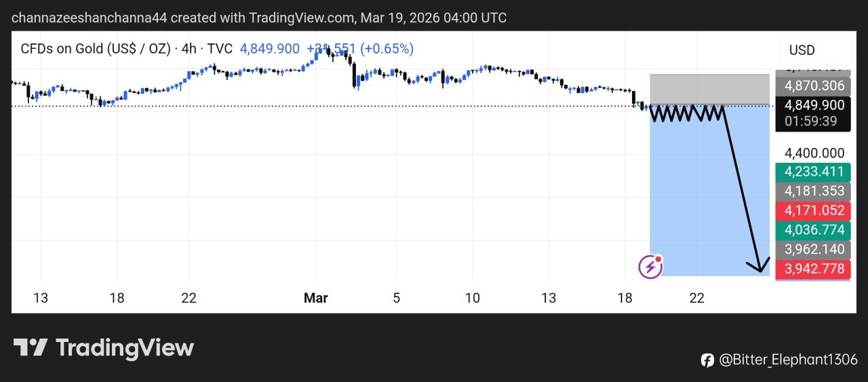Click the 10 date label on the time axis
868x382 pixels.
(472, 298)
